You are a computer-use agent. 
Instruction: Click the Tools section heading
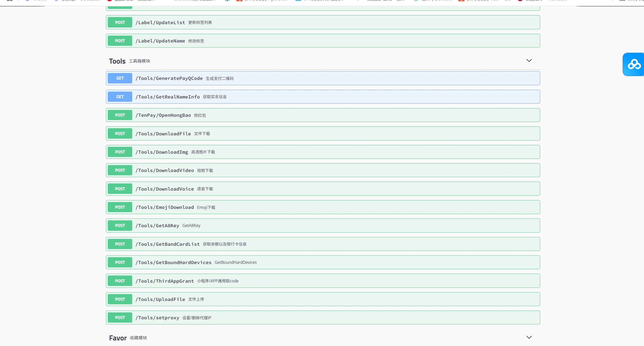[x=117, y=61]
